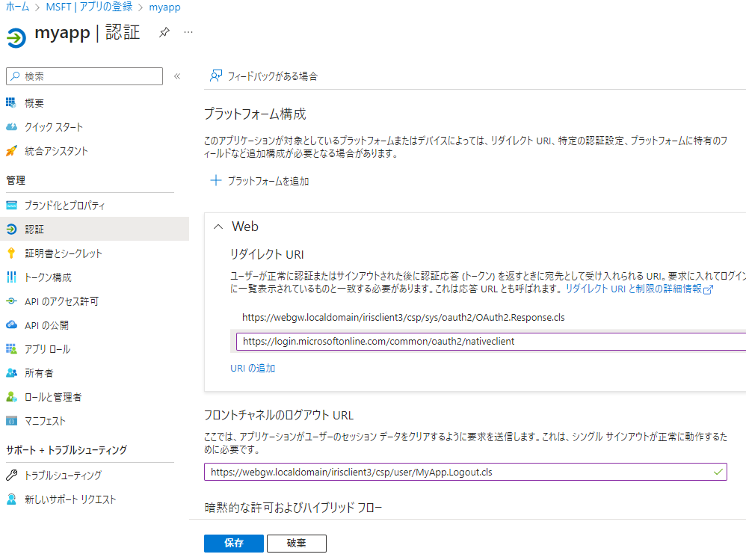Image resolution: width=746 pixels, height=560 pixels.
Task: Click the myapp breadcrumb link
Action: (164, 7)
